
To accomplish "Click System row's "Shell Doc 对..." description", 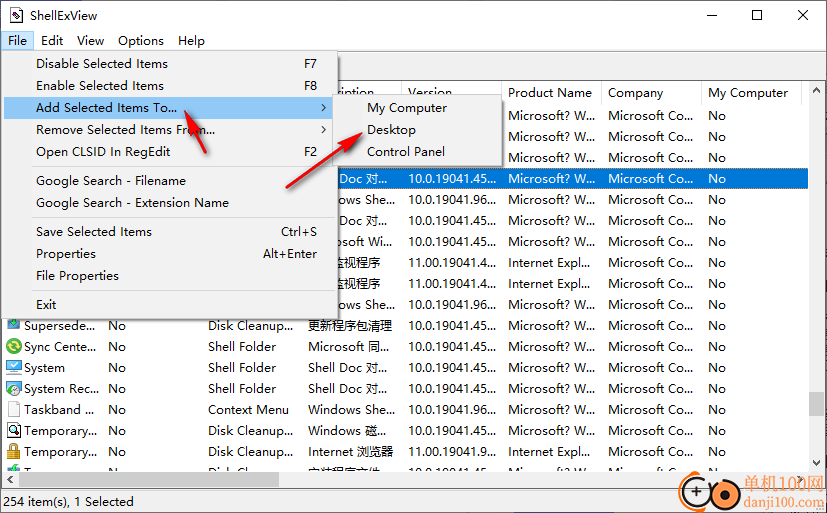I will [347, 367].
